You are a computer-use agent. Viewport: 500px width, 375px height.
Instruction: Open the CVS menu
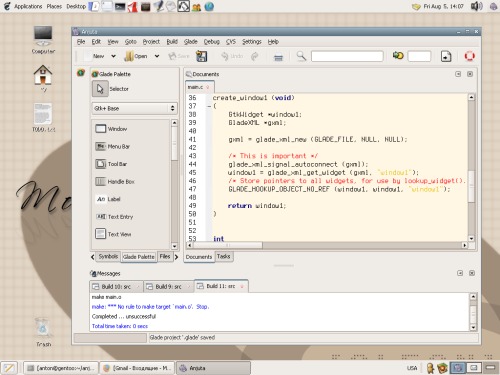pyautogui.click(x=231, y=42)
